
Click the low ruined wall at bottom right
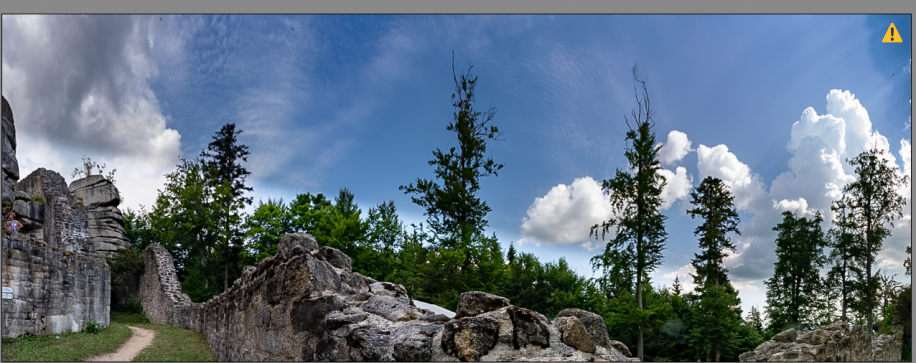818,344
